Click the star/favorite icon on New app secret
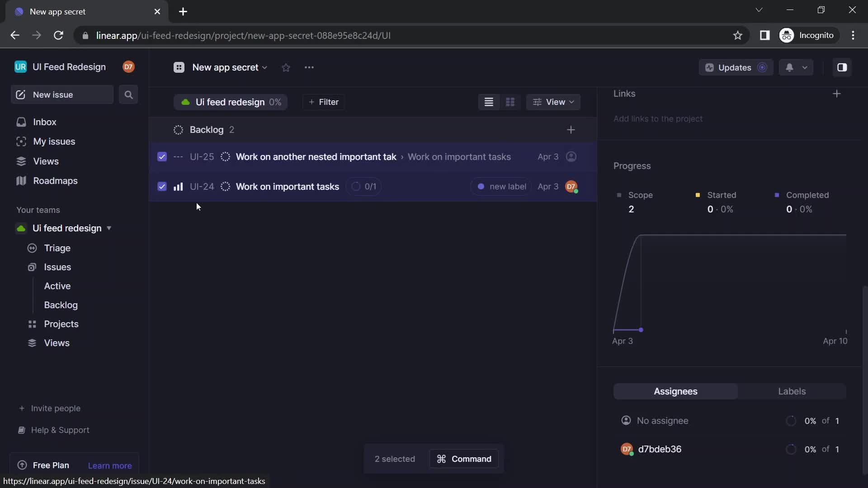868x488 pixels. (286, 67)
